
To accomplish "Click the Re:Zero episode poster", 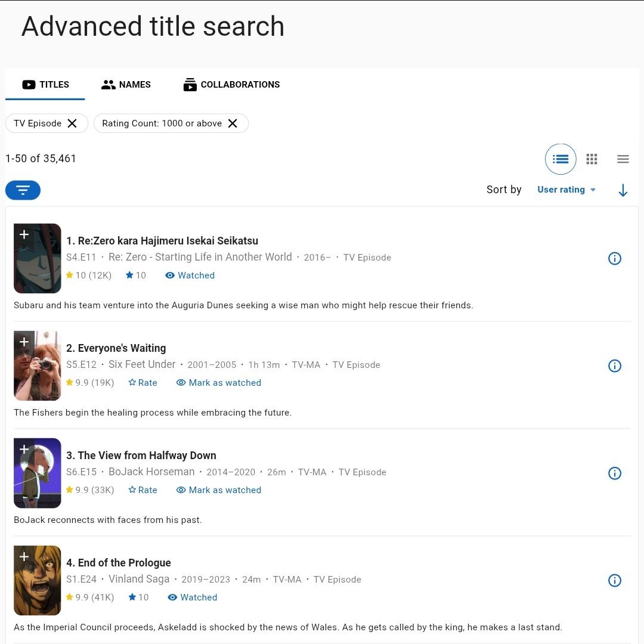I will coord(38,258).
